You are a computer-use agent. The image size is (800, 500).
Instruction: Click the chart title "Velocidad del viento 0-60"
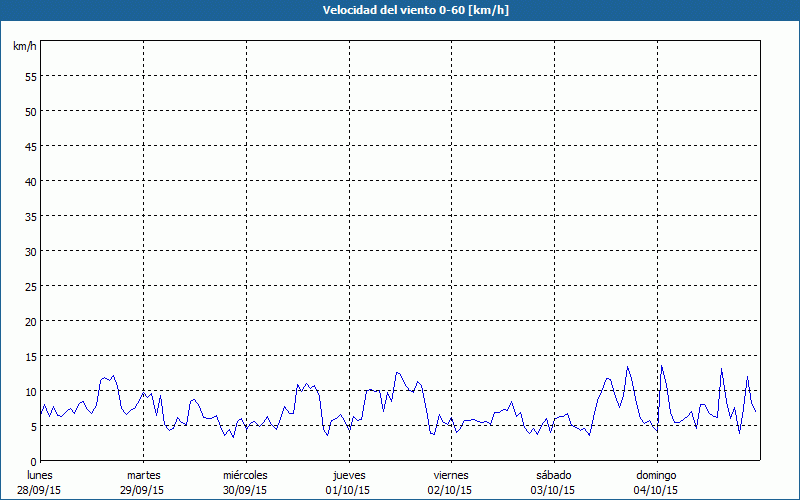pos(399,11)
